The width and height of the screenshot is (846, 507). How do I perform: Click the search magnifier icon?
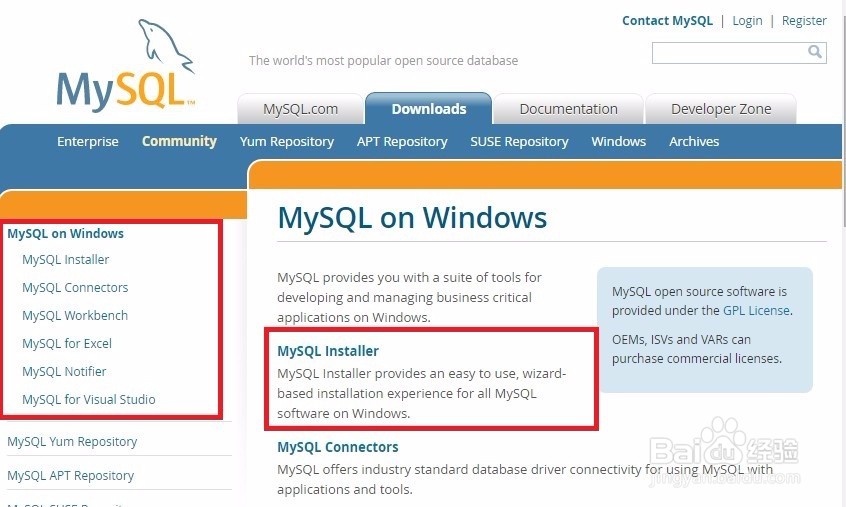coord(815,52)
